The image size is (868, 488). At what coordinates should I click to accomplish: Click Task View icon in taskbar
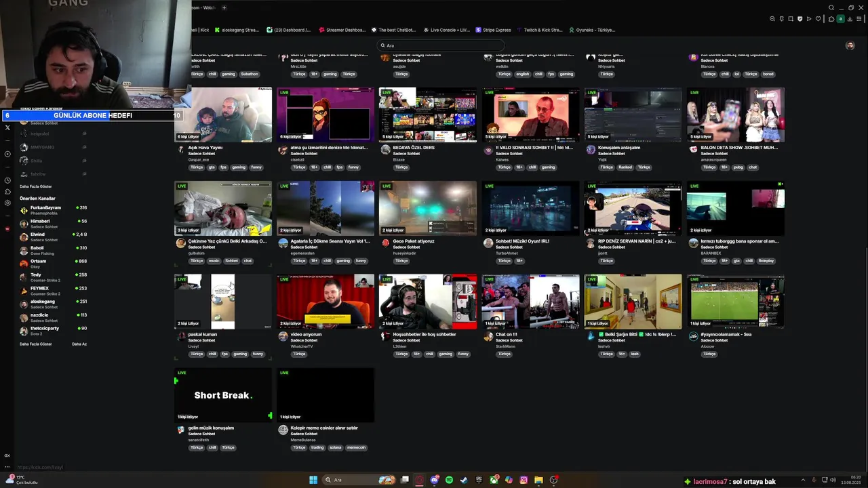[x=405, y=480]
